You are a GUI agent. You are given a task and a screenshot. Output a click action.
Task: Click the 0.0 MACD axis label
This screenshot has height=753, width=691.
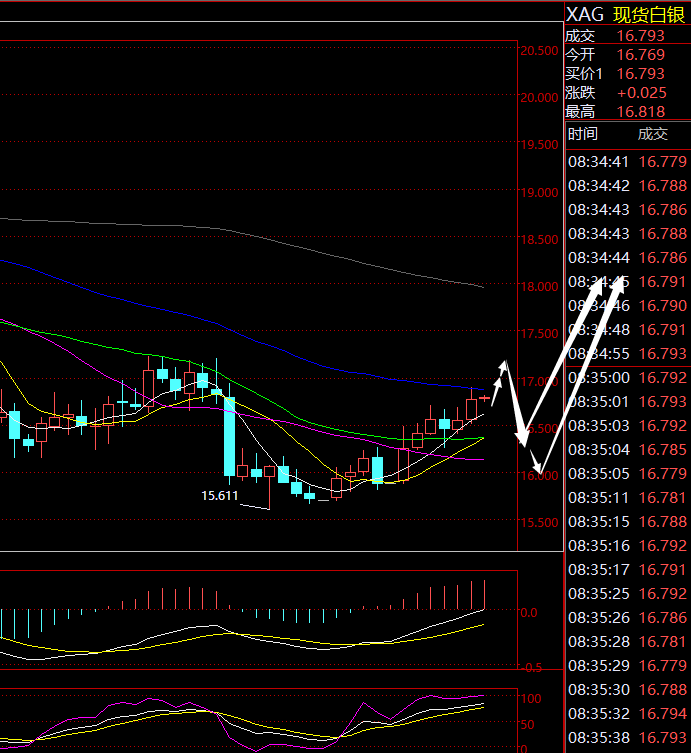click(x=530, y=612)
